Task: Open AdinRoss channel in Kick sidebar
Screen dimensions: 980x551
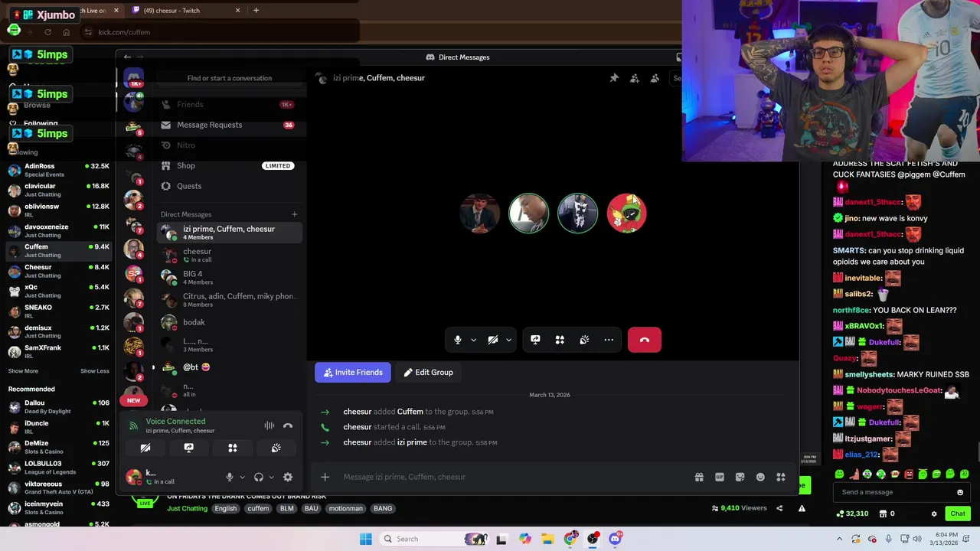Action: [59, 170]
